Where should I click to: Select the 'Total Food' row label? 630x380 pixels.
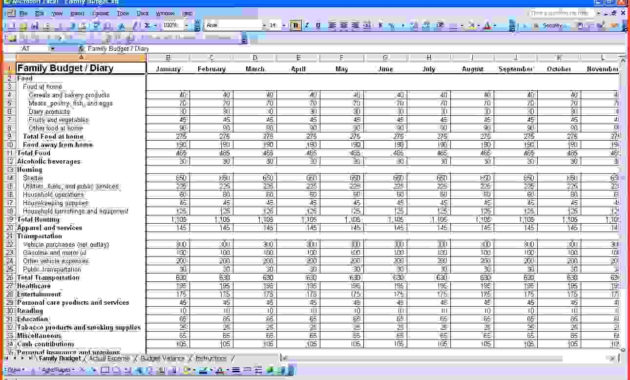point(34,153)
